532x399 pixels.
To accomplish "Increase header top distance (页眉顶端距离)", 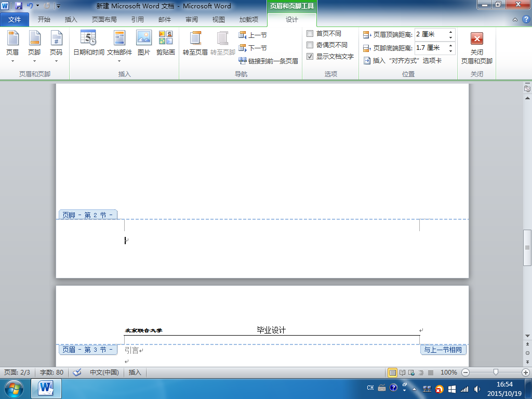I will point(450,32).
